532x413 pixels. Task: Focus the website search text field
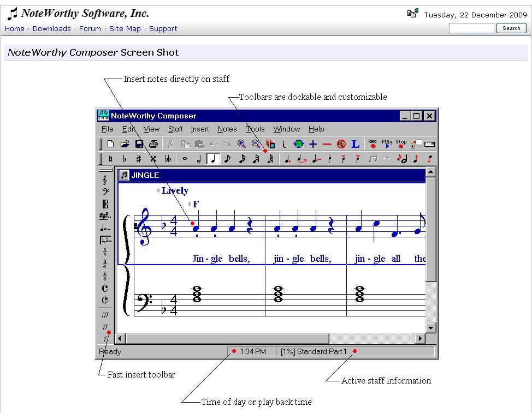[x=471, y=28]
